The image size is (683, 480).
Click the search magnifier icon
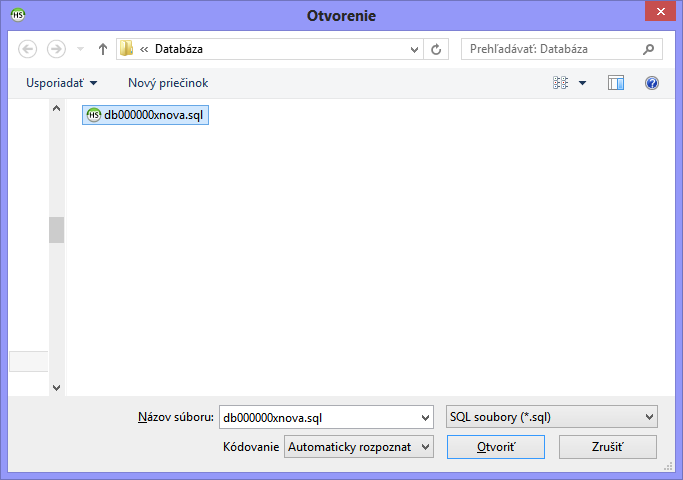pyautogui.click(x=648, y=48)
